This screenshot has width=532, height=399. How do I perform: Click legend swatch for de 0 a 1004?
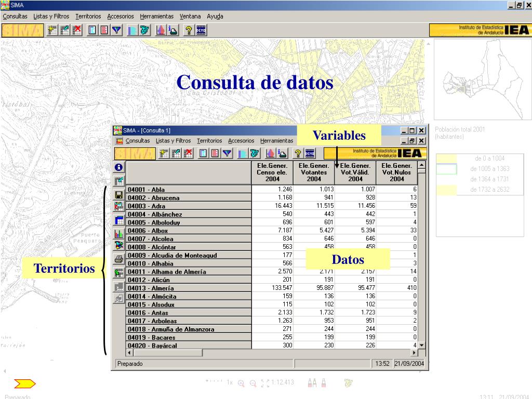[446, 158]
